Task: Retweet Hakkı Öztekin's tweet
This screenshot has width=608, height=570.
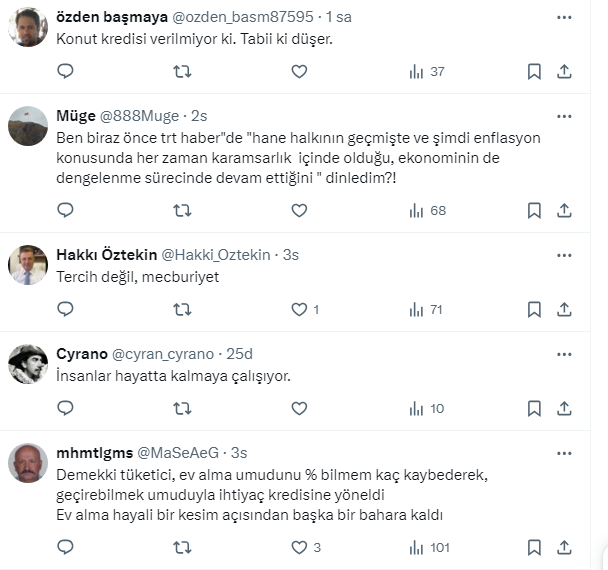Action: point(182,310)
